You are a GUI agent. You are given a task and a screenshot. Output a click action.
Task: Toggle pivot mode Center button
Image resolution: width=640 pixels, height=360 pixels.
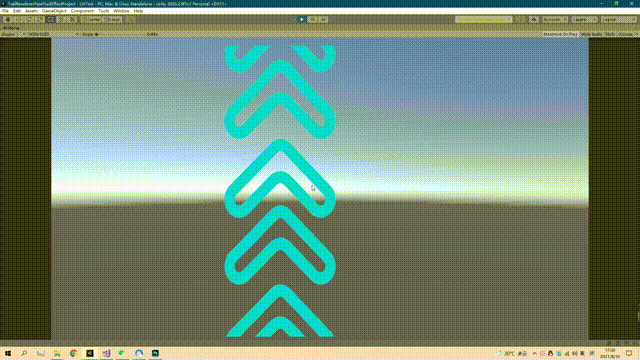point(92,19)
